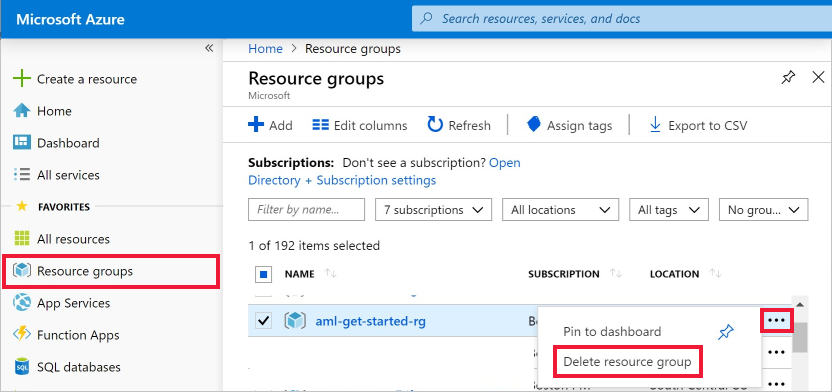
Task: Click the Export to CSV download icon
Action: click(655, 125)
